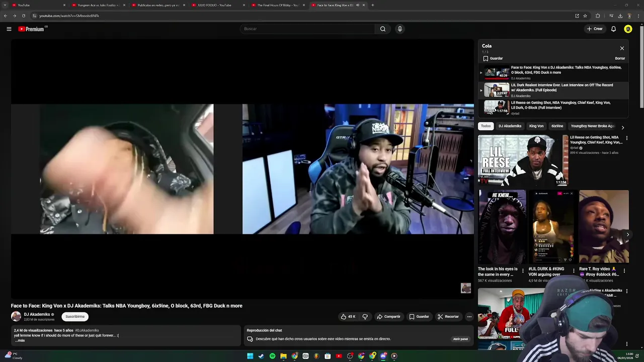
Task: Like the video with the 45 K thumbs-up
Action: (348, 317)
